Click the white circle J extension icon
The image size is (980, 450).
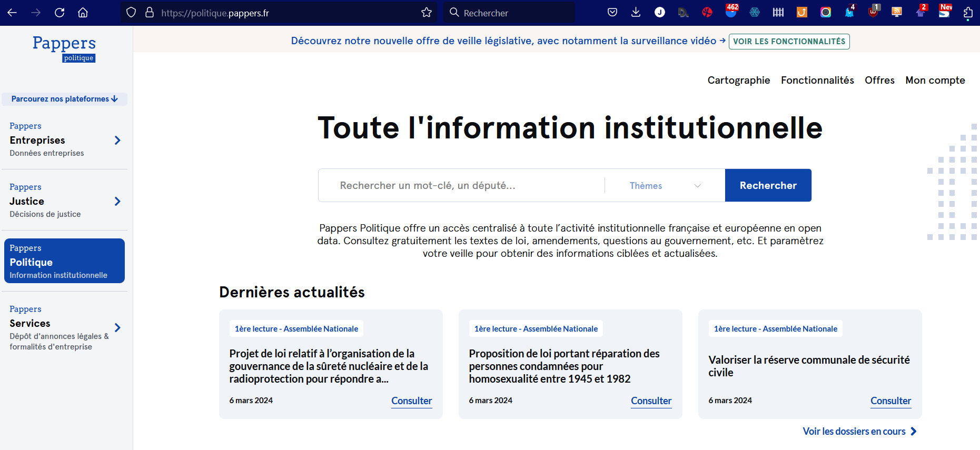click(x=660, y=13)
